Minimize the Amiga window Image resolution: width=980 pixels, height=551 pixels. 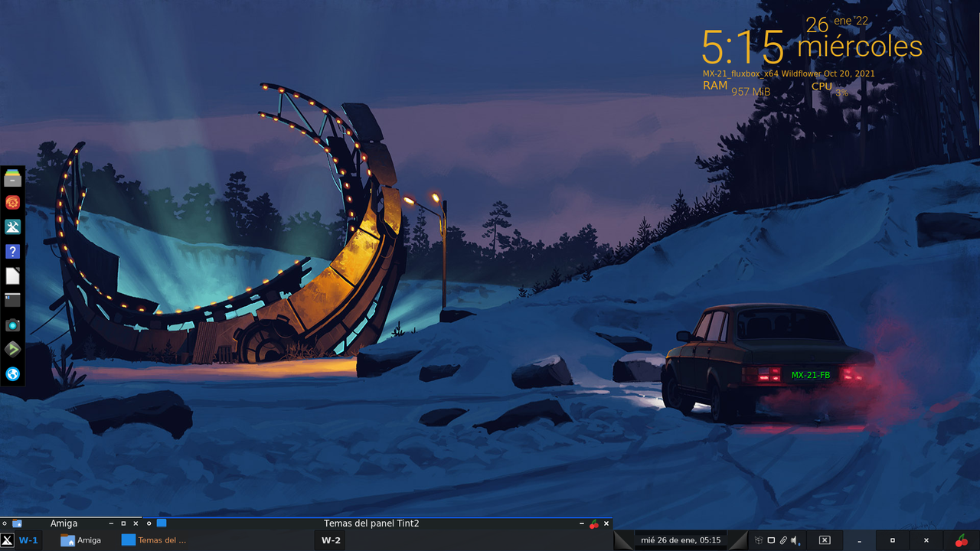(111, 523)
